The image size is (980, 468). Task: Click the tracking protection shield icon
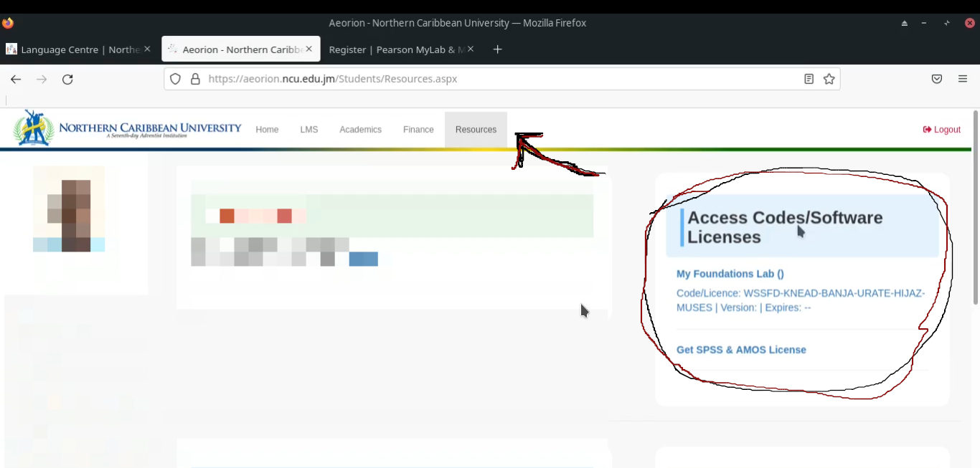174,79
